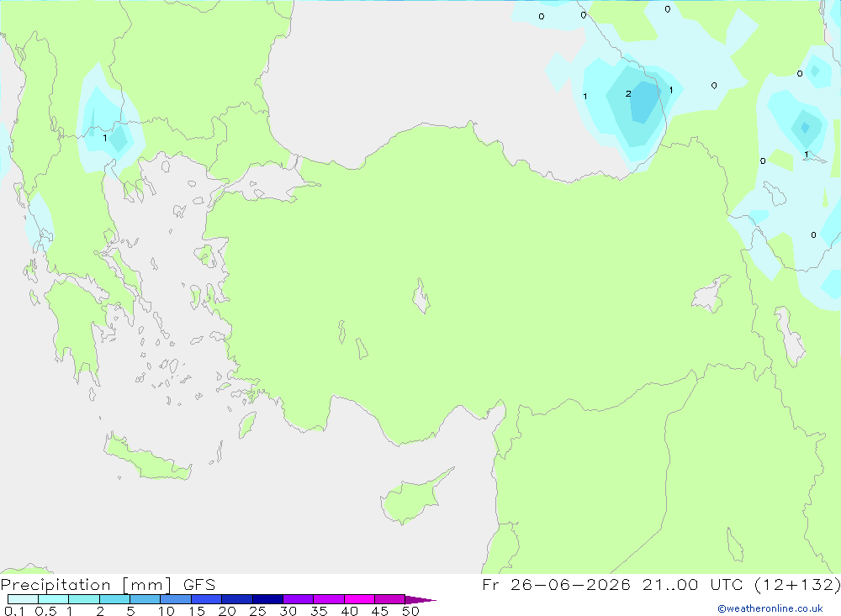Viewport: 841px width, 616px height.
Task: Click the legend label "15"
Action: point(197,611)
